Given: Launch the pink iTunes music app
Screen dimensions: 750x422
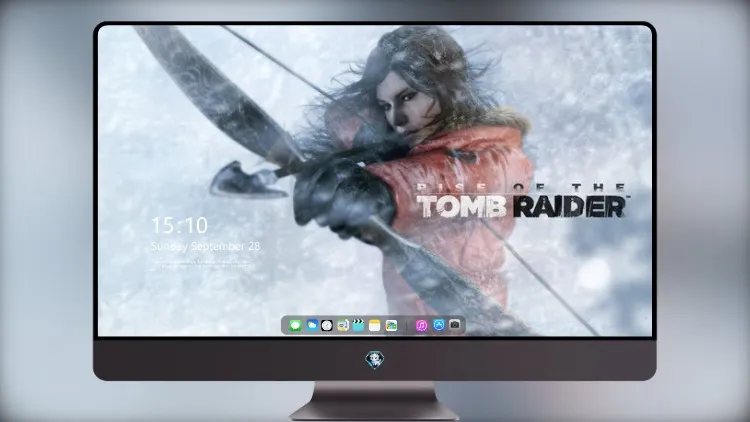Looking at the screenshot, I should (421, 325).
